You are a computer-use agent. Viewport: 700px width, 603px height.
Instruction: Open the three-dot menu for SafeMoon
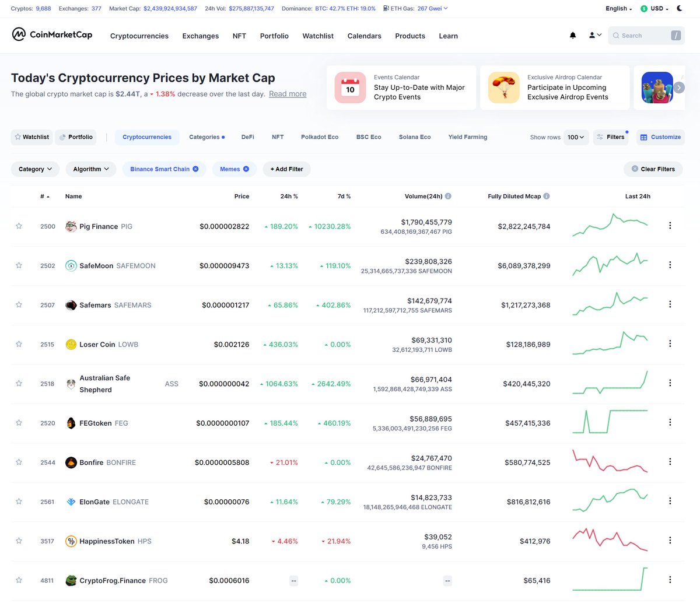[670, 265]
